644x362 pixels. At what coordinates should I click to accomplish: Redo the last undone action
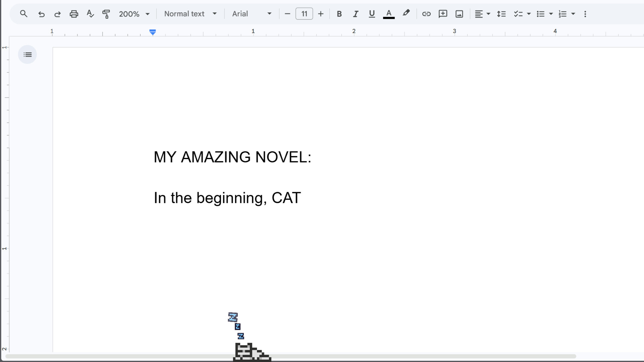point(57,14)
